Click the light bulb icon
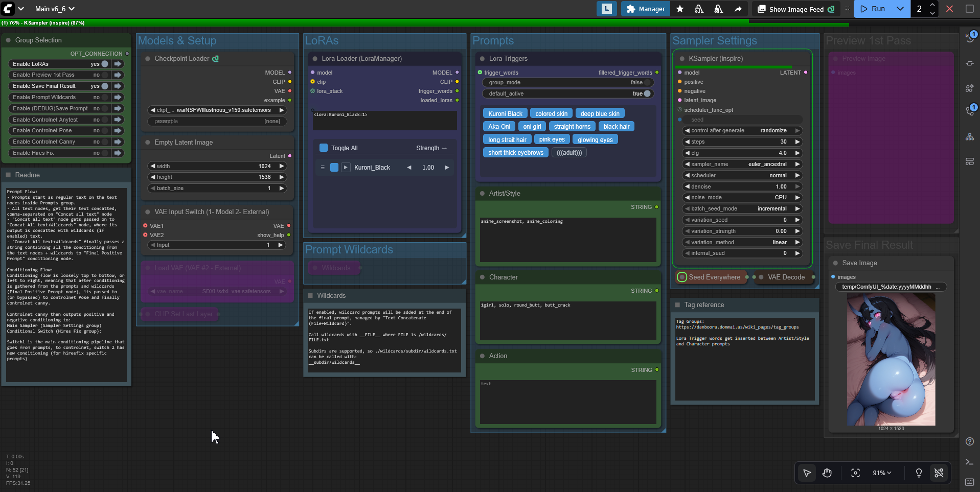980x492 pixels. pos(919,473)
